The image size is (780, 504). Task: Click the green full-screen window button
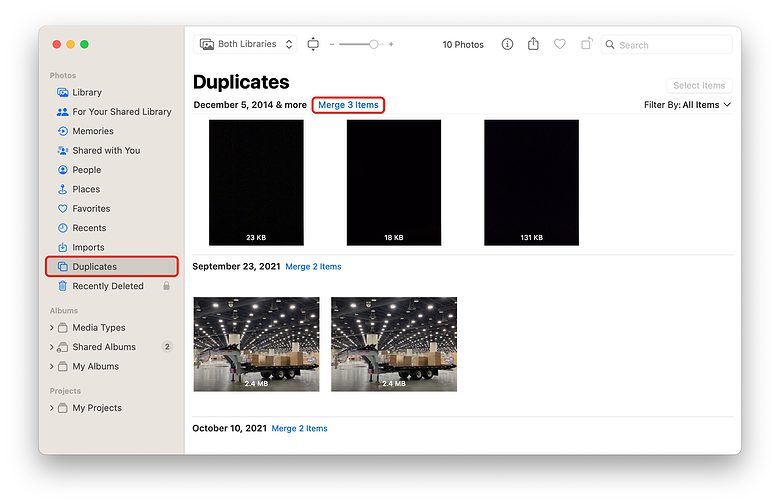(x=85, y=44)
